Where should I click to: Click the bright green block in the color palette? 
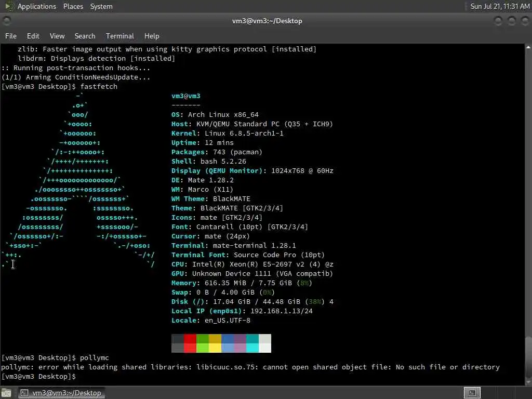(x=203, y=348)
